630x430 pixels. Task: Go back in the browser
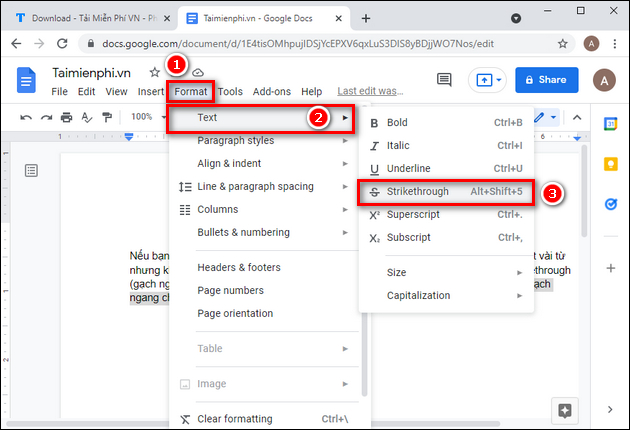point(16,43)
